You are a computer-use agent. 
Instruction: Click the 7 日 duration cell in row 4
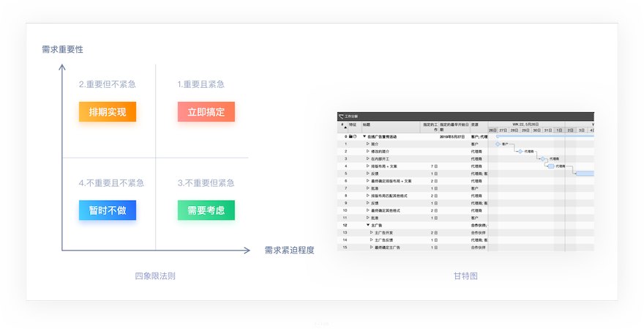434,166
